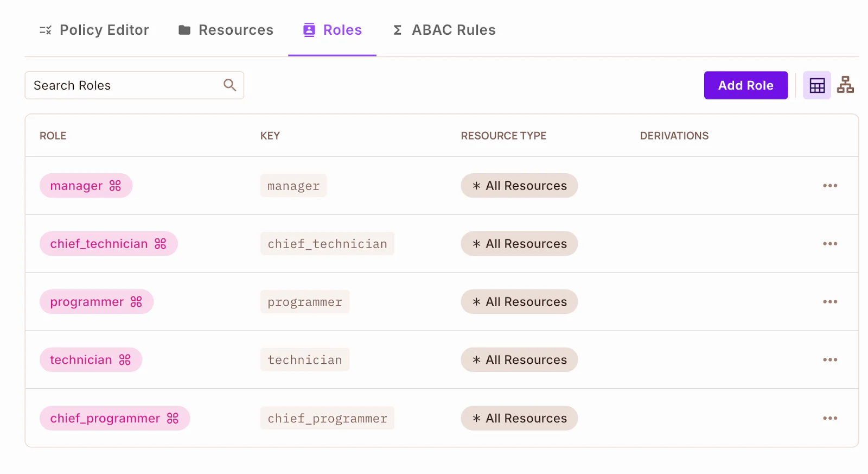Open the manager role tag
Image resolution: width=868 pixels, height=474 pixels.
tap(86, 186)
